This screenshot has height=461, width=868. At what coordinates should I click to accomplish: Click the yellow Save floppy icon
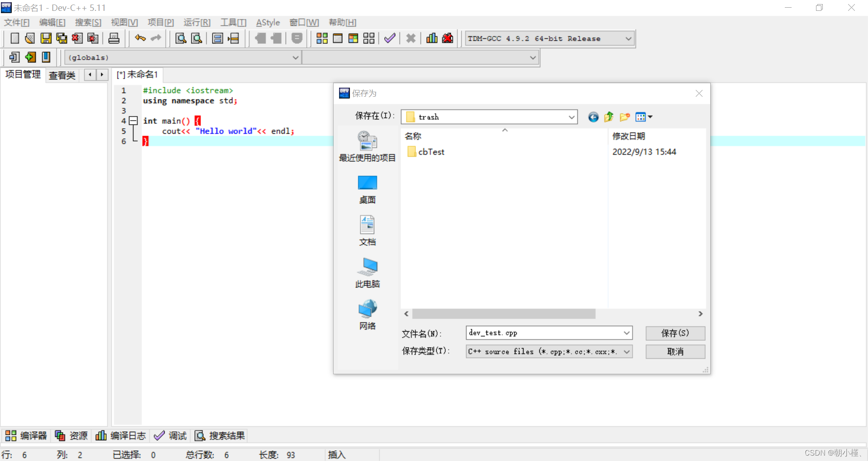click(x=46, y=38)
